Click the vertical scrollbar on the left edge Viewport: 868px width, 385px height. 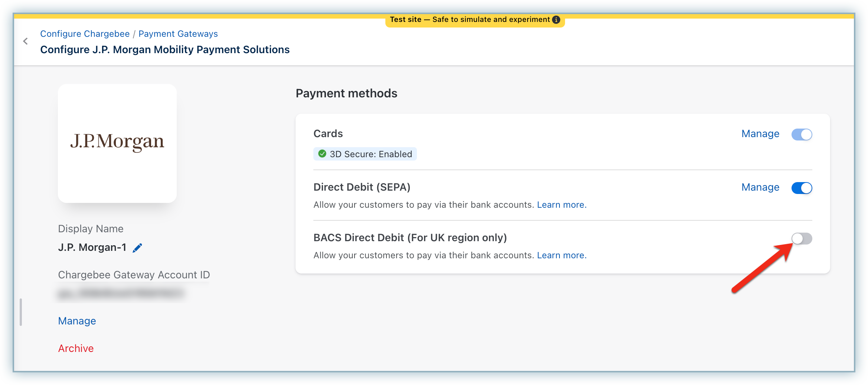(x=21, y=312)
